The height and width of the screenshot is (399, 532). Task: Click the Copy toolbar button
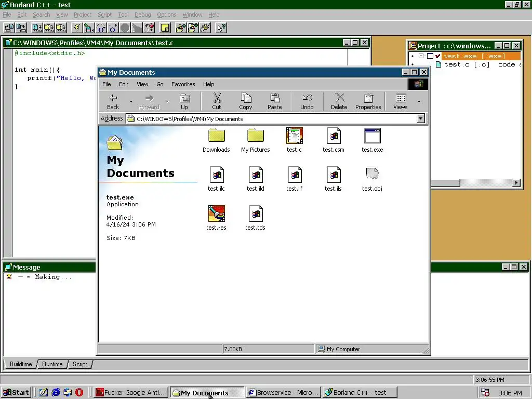coord(245,102)
